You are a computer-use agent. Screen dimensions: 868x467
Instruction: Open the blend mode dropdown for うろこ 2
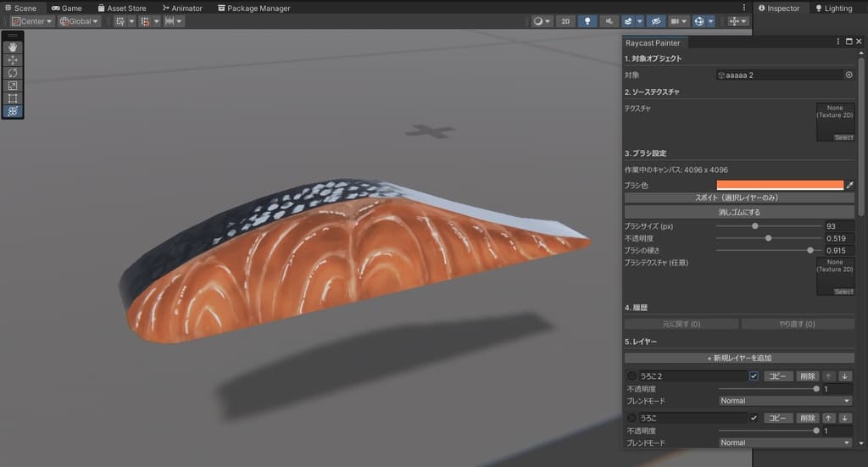point(785,401)
